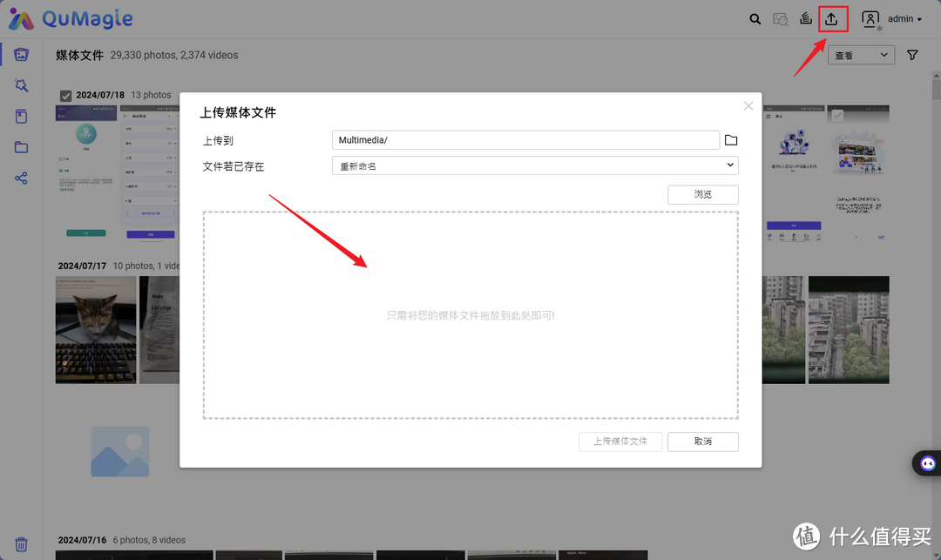Image resolution: width=941 pixels, height=560 pixels.
Task: Click the highlighted upload icon in top bar
Action: tap(833, 18)
